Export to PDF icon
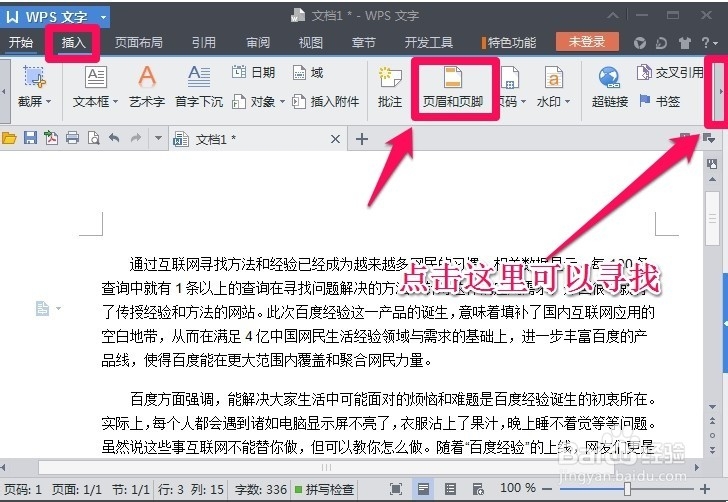 click(x=51, y=138)
